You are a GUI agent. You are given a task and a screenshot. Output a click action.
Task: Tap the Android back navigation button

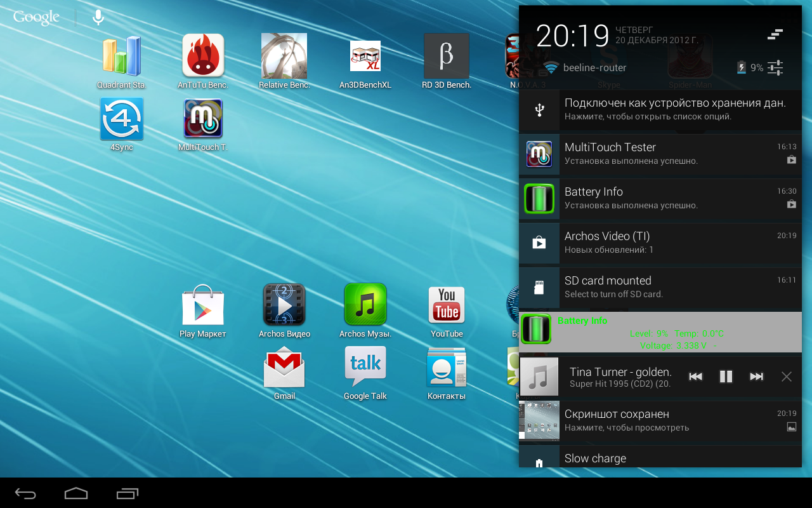(x=26, y=493)
